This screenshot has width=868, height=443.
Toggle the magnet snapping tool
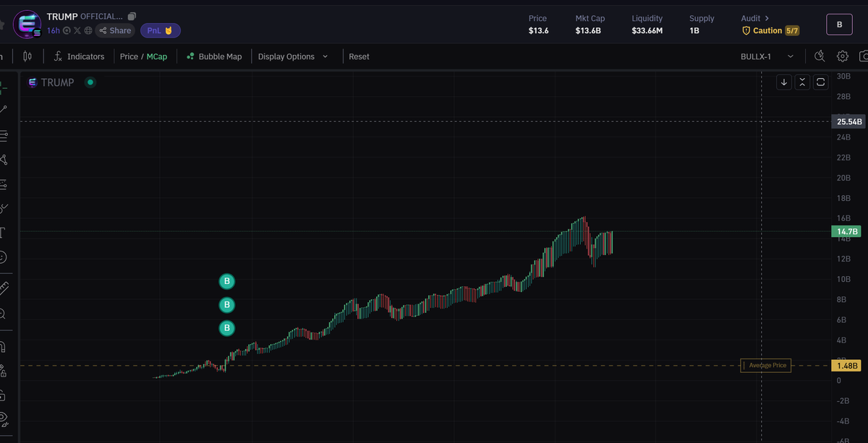click(x=3, y=346)
